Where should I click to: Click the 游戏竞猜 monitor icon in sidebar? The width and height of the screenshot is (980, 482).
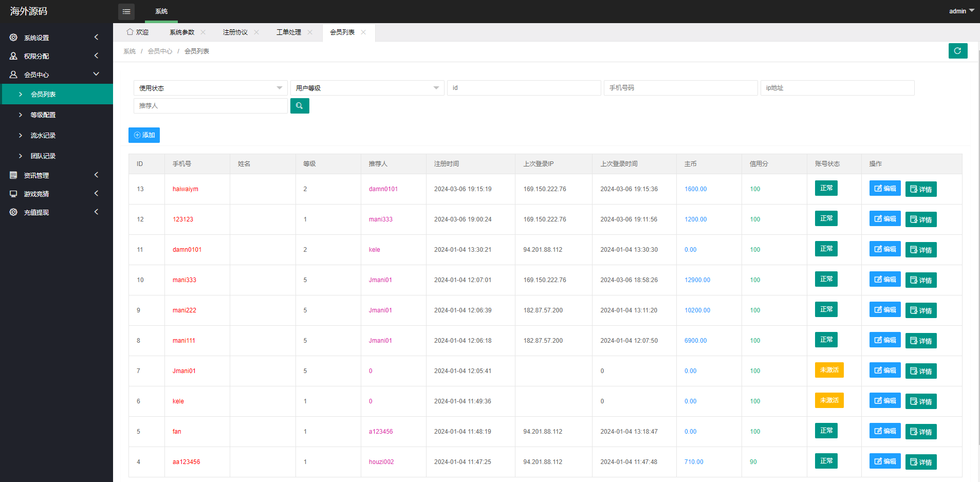coord(13,194)
